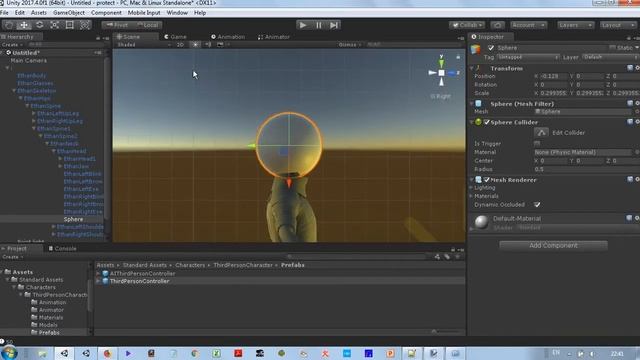Toggle the Mesh Renderer enabled checkbox
The image size is (640, 360).
click(487, 180)
